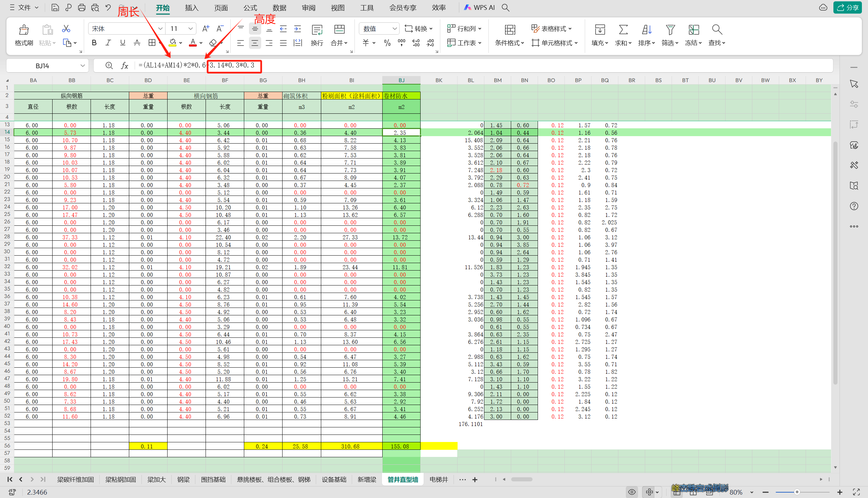This screenshot has height=498, width=868.
Task: Click Wrap Text (换行) icon
Action: point(317,30)
